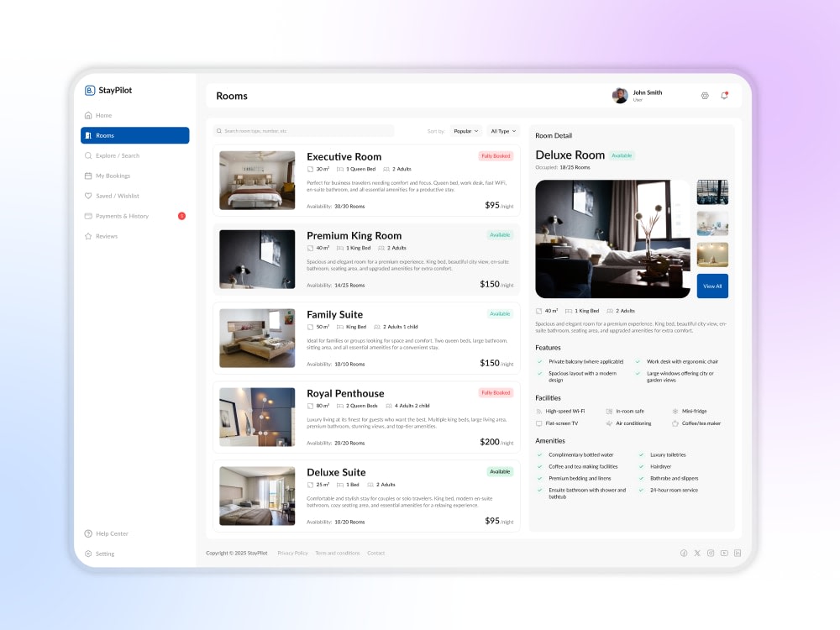840x630 pixels.
Task: Open Saved / Wishlist
Action: (112, 196)
